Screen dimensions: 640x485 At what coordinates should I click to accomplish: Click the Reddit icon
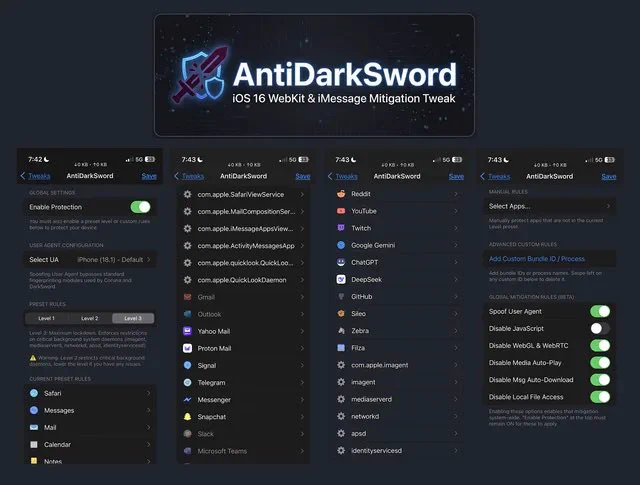pos(341,194)
